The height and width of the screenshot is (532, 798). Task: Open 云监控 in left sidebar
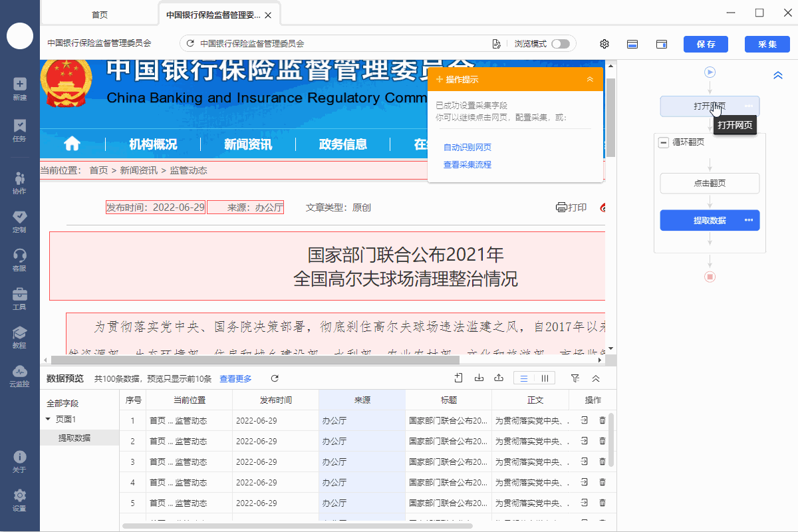pos(19,376)
